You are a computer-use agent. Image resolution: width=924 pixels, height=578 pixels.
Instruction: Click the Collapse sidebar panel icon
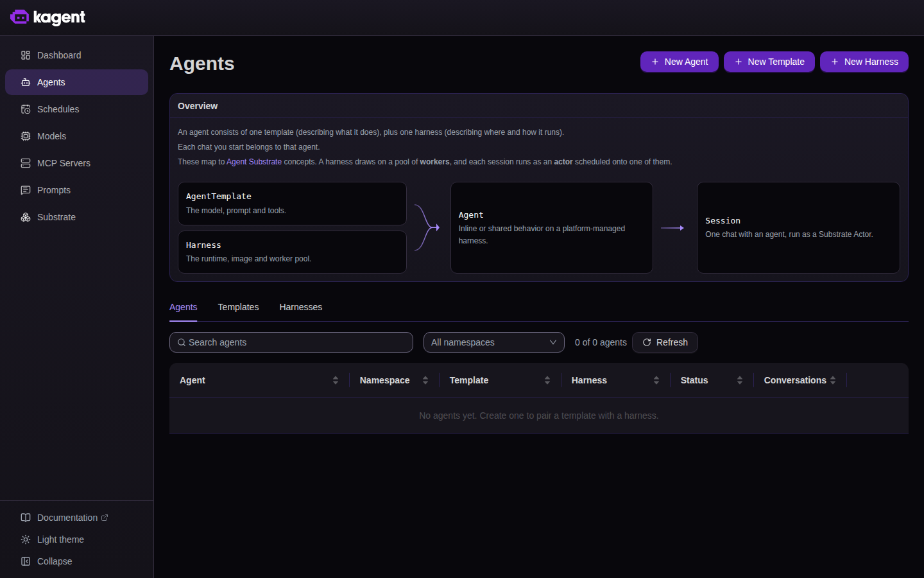point(26,561)
